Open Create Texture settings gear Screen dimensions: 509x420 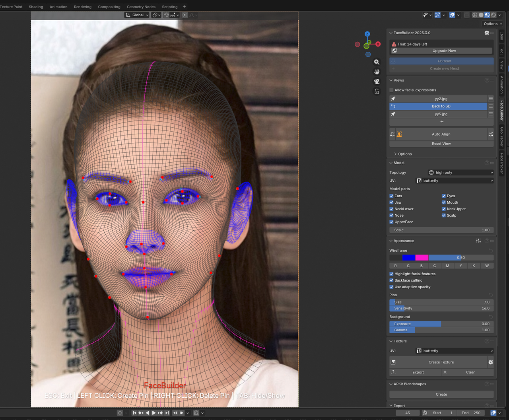click(491, 362)
